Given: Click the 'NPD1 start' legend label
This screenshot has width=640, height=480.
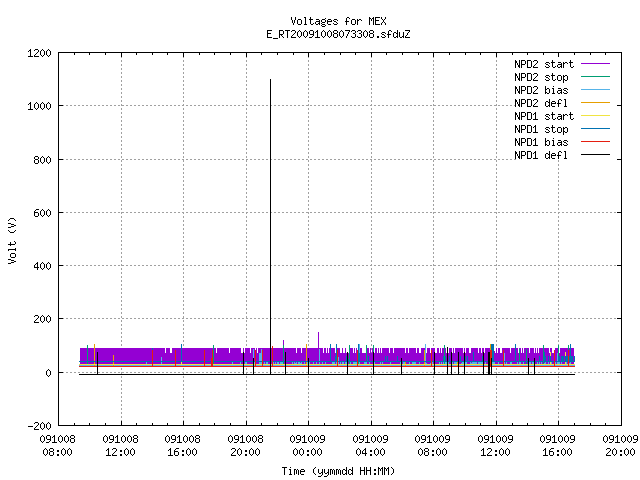Looking at the screenshot, I should [x=544, y=116].
